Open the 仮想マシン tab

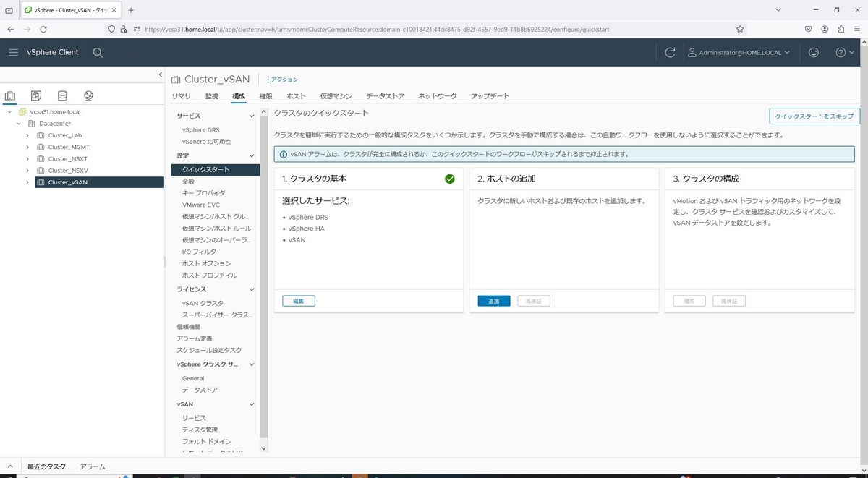tap(336, 96)
